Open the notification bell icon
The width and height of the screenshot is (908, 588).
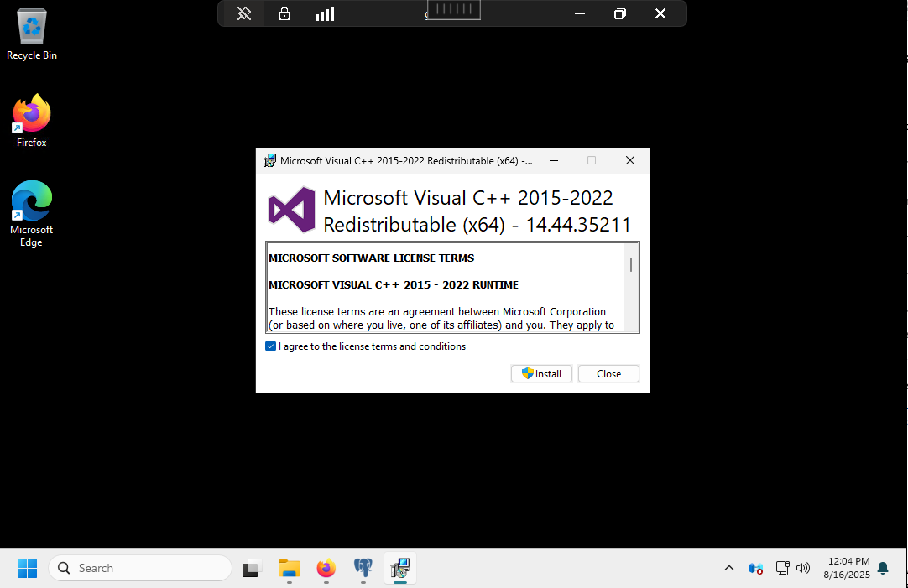click(883, 569)
